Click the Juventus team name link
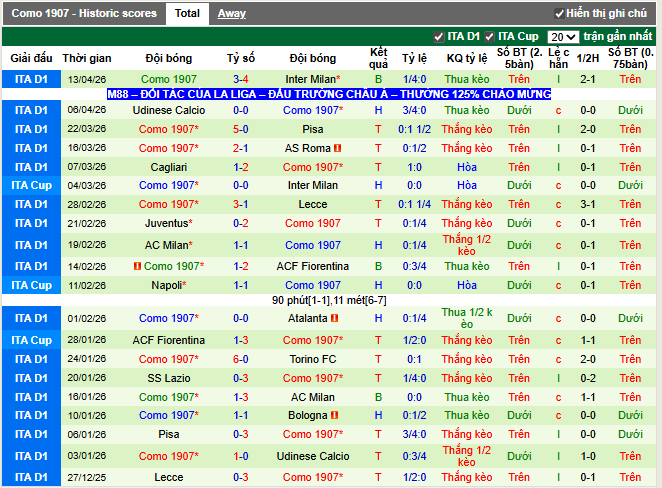This screenshot has width=662, height=488. click(167, 223)
